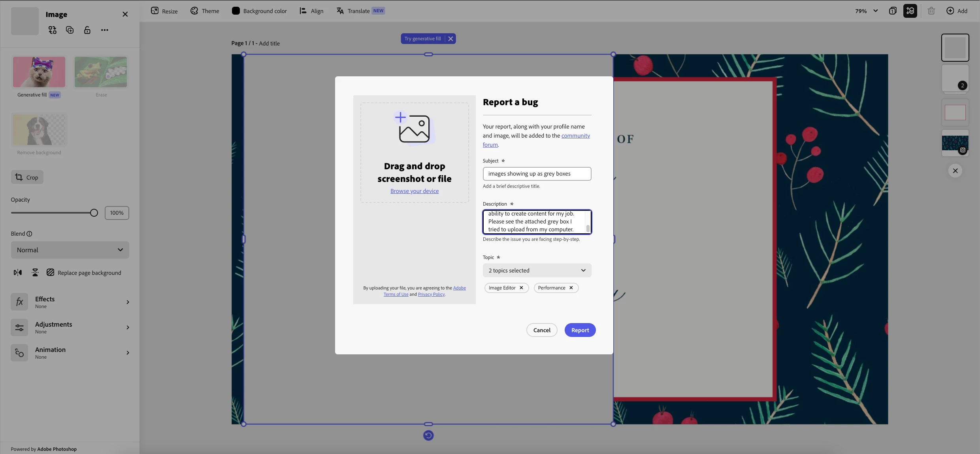The width and height of the screenshot is (980, 454).
Task: Click the Opacity slider handle
Action: [94, 213]
